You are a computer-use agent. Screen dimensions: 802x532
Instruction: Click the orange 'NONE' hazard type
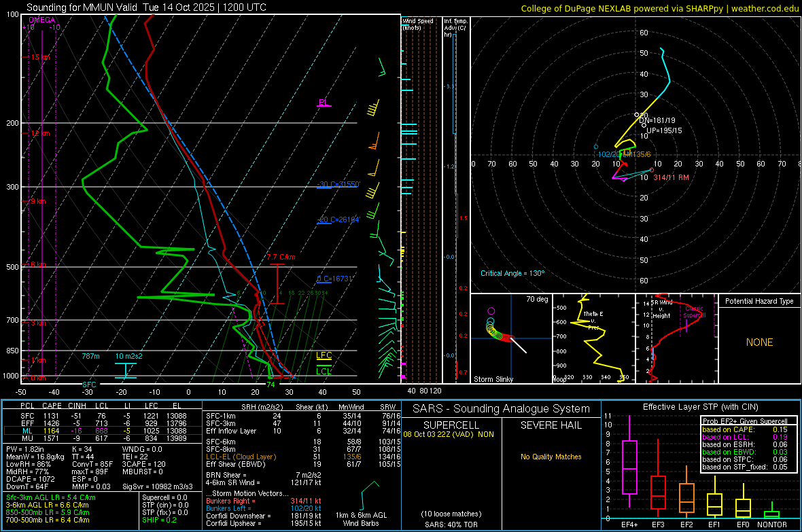[x=760, y=342]
